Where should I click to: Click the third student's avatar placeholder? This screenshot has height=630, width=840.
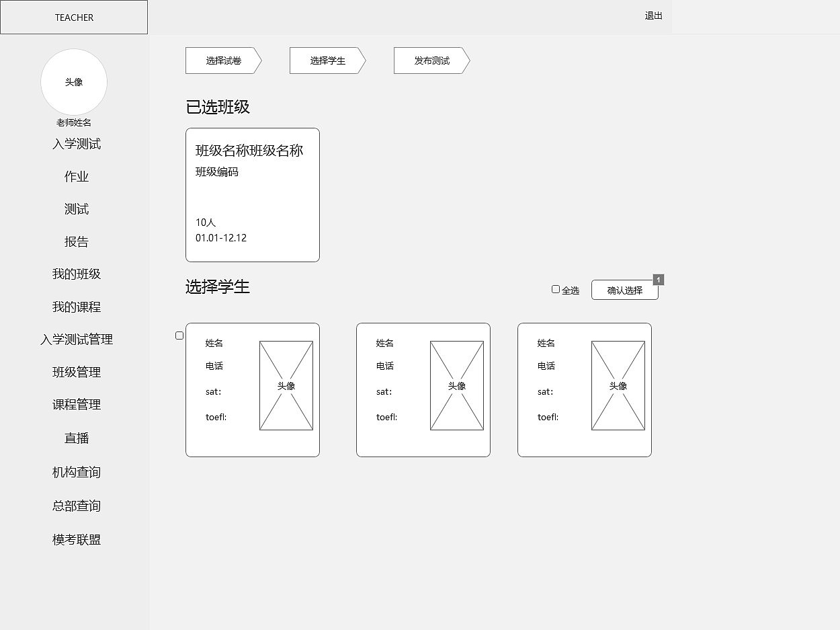[x=618, y=385]
